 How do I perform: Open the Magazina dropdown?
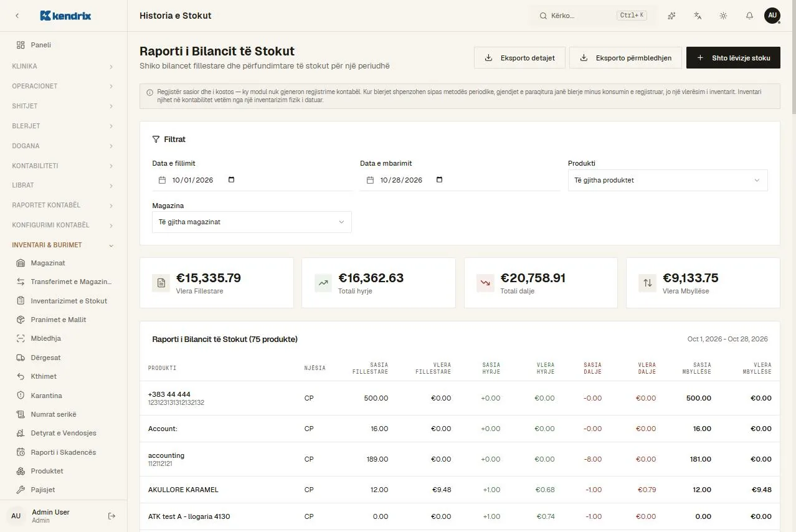click(x=252, y=222)
